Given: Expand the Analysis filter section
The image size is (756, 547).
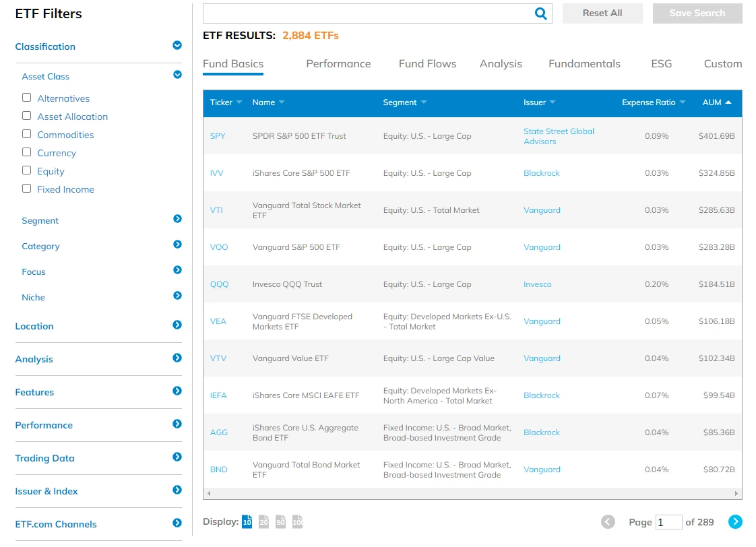Looking at the screenshot, I should 177,358.
